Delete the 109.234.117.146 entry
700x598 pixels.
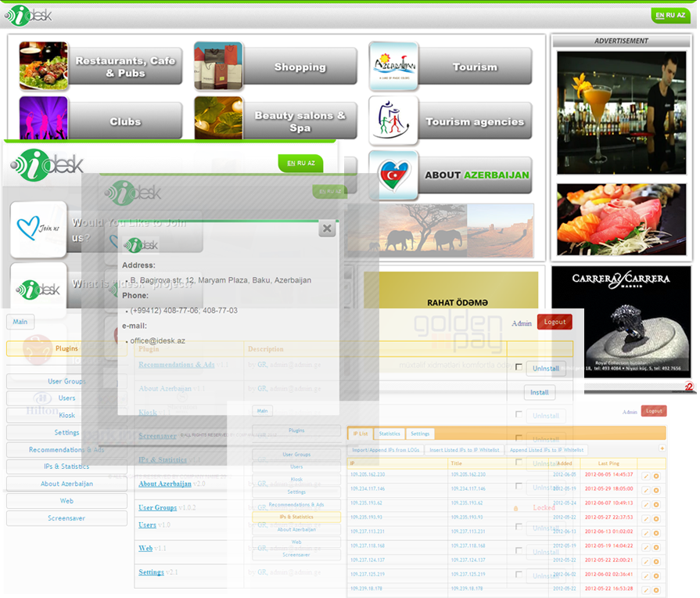point(656,491)
